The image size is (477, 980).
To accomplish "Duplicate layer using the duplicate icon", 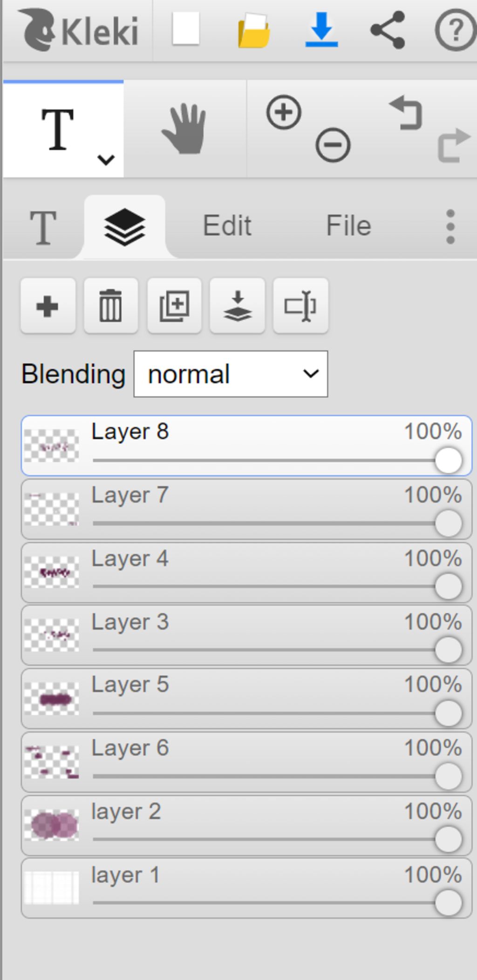I will [174, 306].
